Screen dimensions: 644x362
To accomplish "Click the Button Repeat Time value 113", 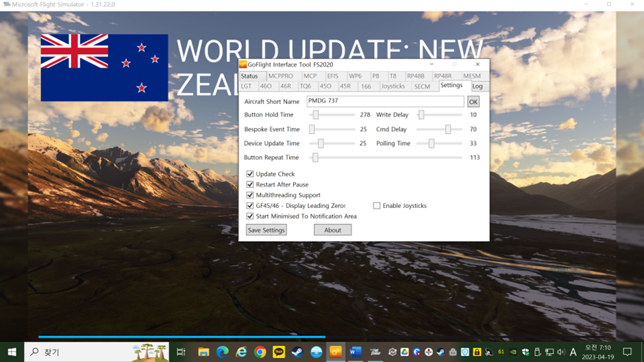I will 475,157.
